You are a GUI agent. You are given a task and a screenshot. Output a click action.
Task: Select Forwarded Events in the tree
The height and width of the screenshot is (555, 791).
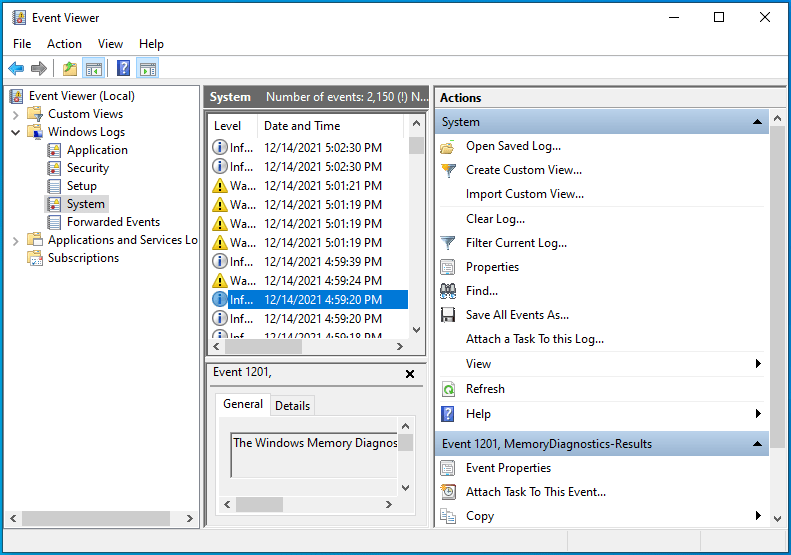pyautogui.click(x=114, y=222)
